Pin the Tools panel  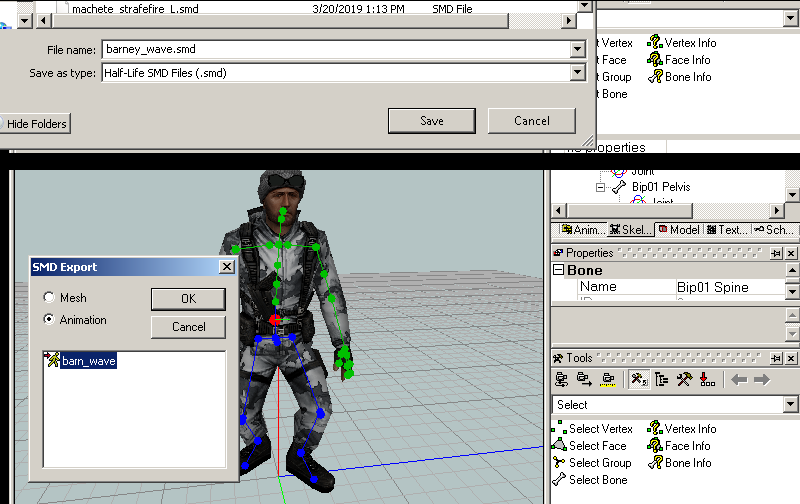[776, 358]
